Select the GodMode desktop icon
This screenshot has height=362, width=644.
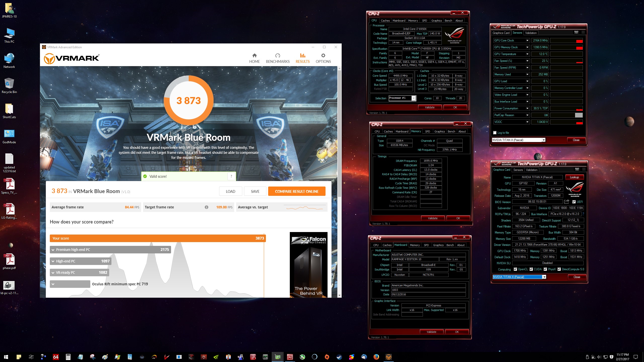pos(9,136)
